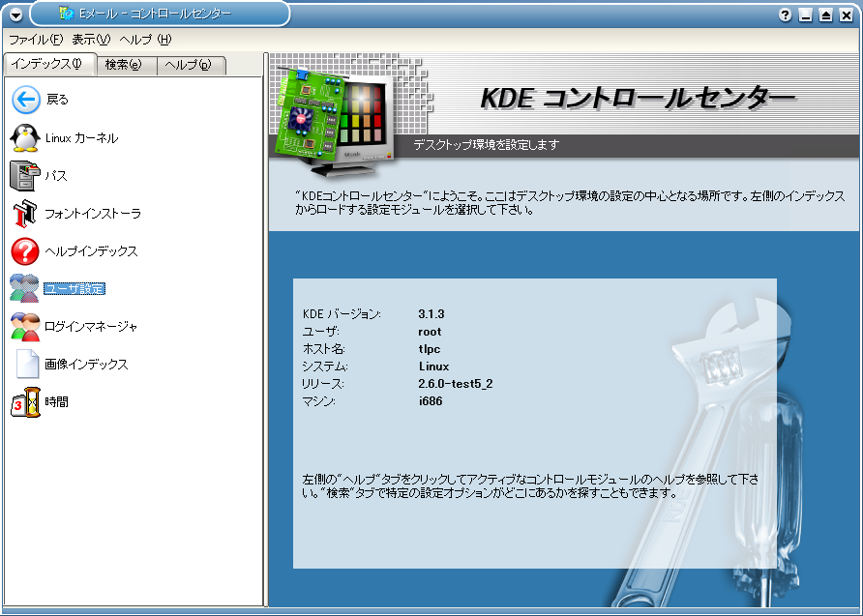Click the window title Eメール - コントロールセンター
Viewport: 863px width, 616px height.
155,14
